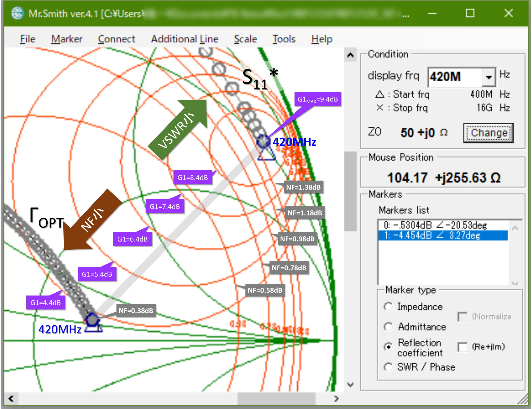Click the Z0 50 +j0 Ω value
Viewport: 532px width, 409px height.
pos(424,133)
